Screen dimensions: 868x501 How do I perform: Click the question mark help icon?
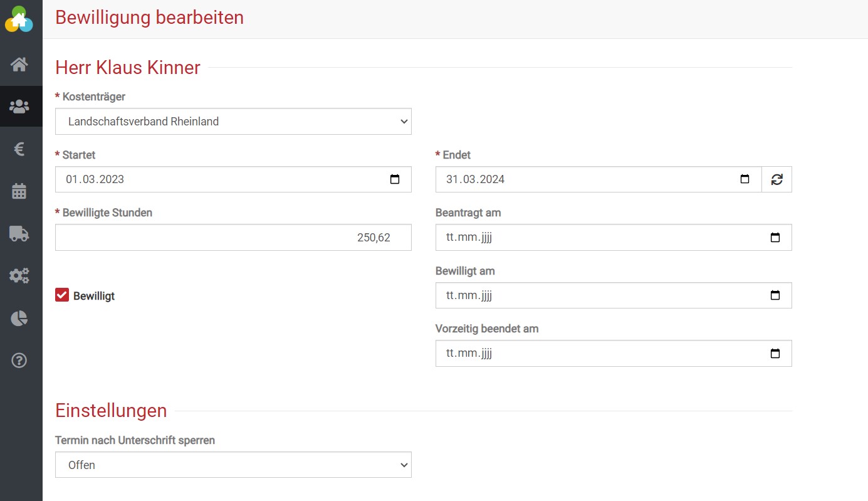click(x=19, y=361)
